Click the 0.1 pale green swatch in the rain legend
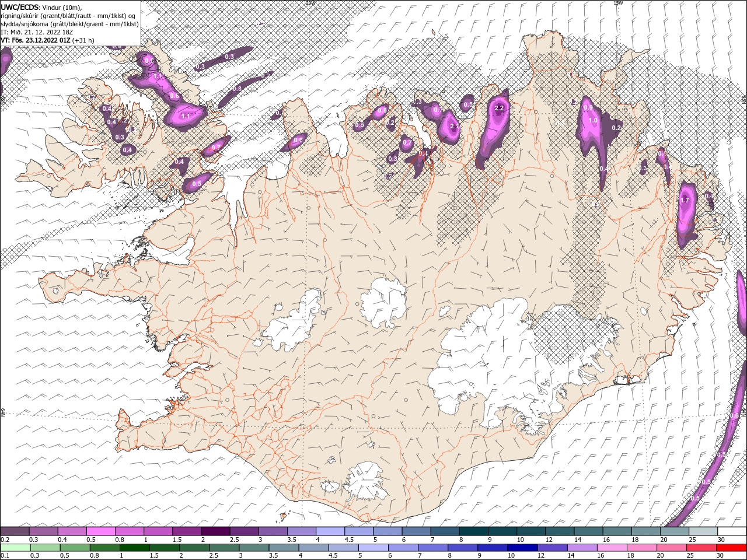The height and width of the screenshot is (560, 747). point(15,548)
